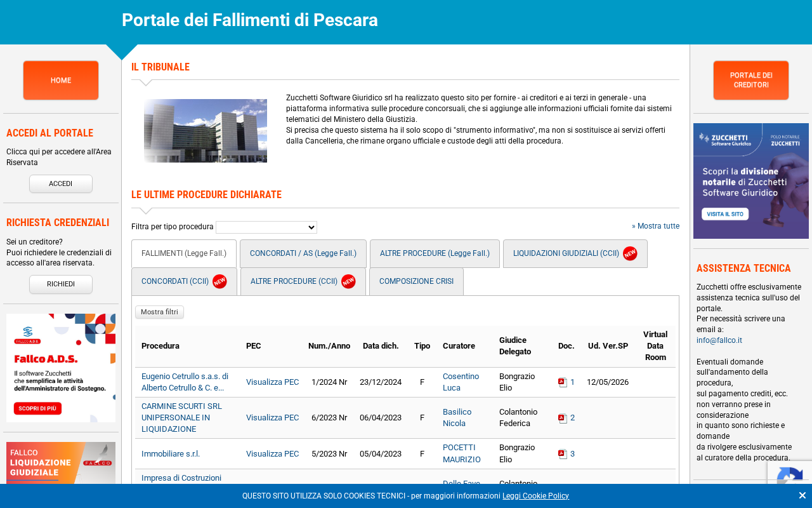Follow the Mostra tutte link
Viewport: 812px width, 508px height.
click(655, 226)
